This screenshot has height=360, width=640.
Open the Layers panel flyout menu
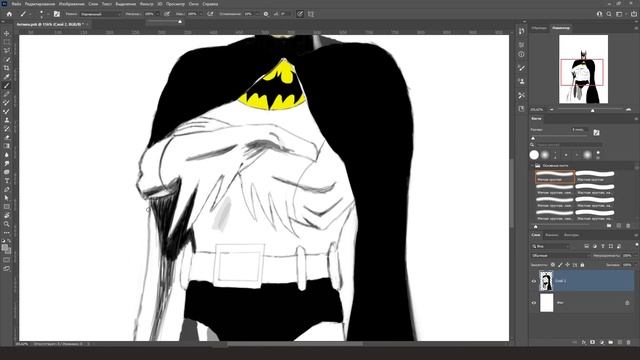(636, 235)
